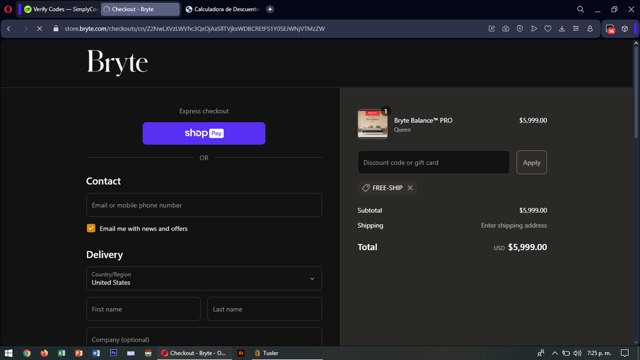Open the Opera player icon
Viewport: 640px width, 360px height.
[x=520, y=29]
